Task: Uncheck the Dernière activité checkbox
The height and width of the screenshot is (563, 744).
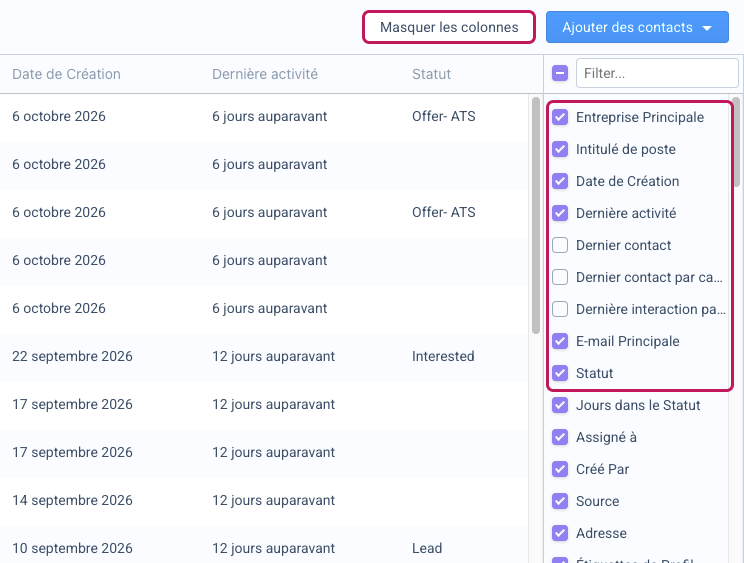Action: [560, 213]
